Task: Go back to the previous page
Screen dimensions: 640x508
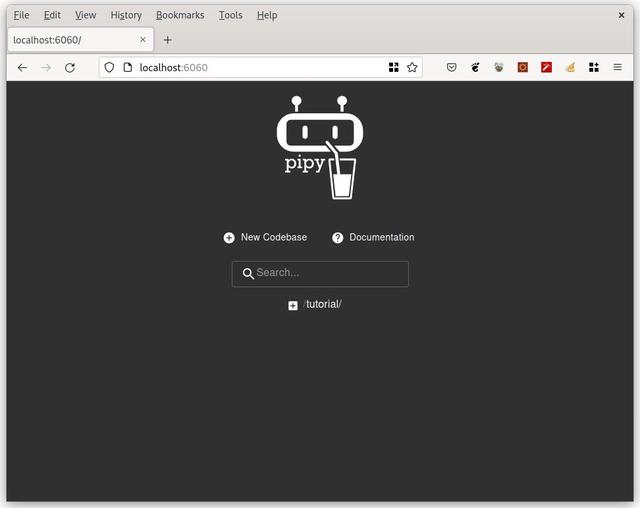Action: [22, 67]
